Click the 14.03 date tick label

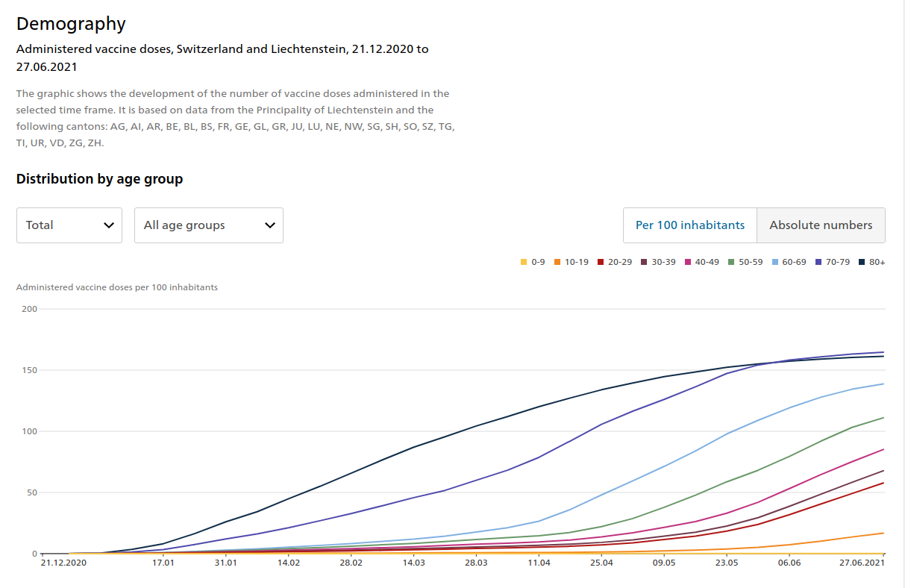(413, 563)
